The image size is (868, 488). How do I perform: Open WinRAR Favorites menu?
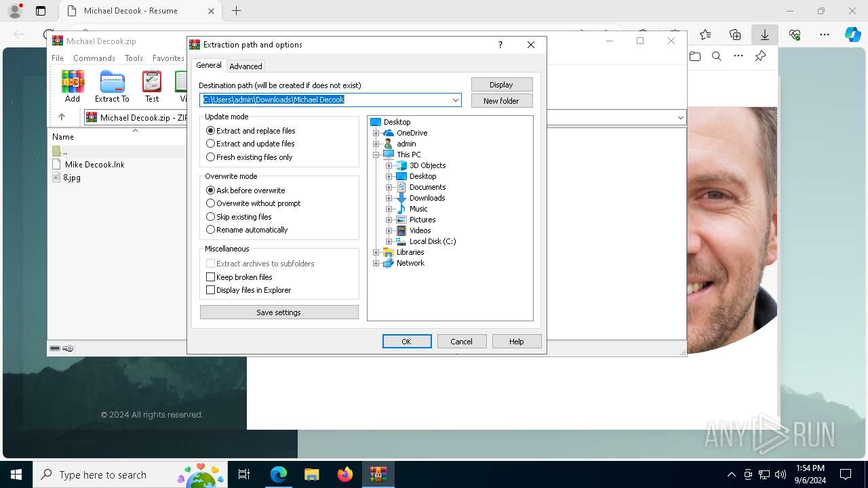168,58
